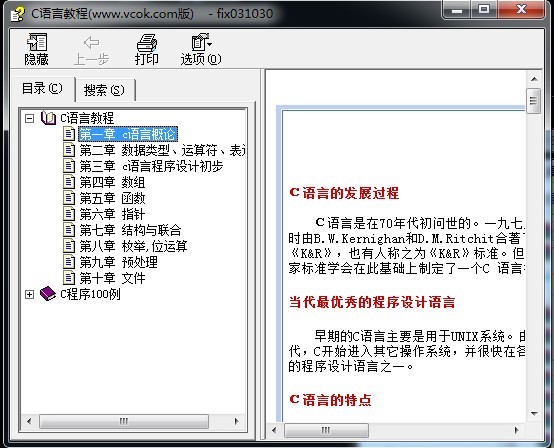Click the help file icon in title bar
This screenshot has width=554, height=448.
click(x=17, y=14)
